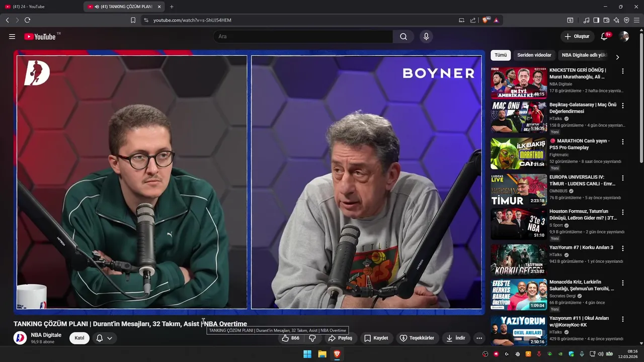Open the NBA Digitale channel avatar
This screenshot has height=362, width=644.
pos(20,338)
